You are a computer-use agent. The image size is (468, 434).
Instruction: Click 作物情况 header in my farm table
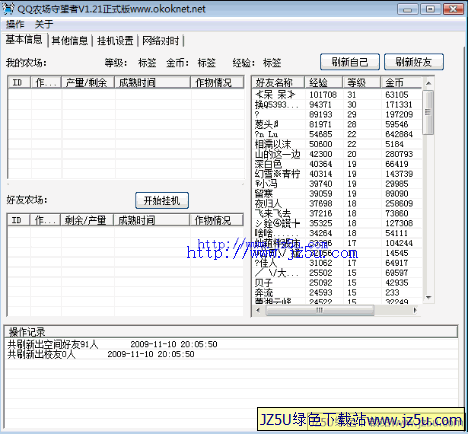pyautogui.click(x=217, y=82)
